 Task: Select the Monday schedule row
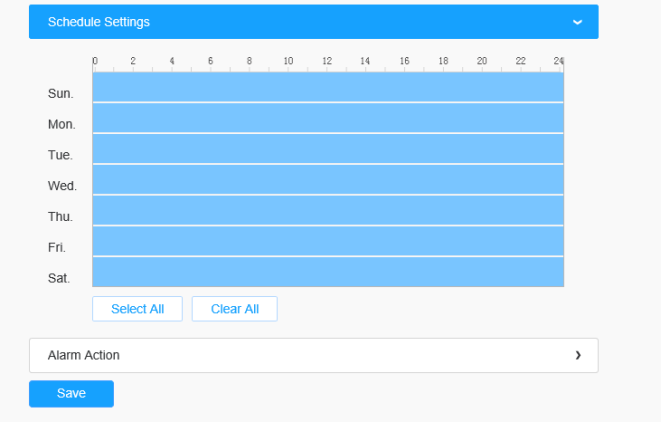coord(328,118)
